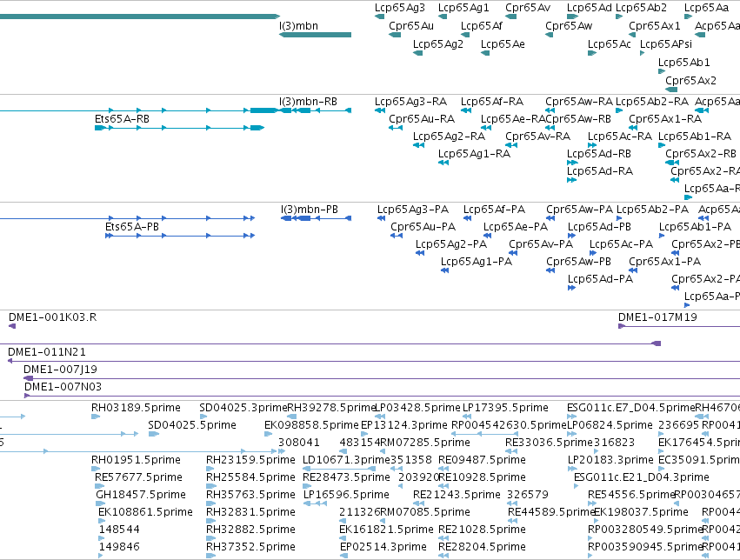Select gene Lcp65Ad in the gene track
Screen dimensions: 740x560
[x=589, y=8]
